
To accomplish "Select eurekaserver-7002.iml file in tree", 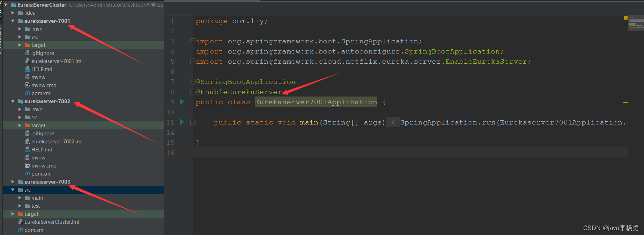I will (57, 142).
